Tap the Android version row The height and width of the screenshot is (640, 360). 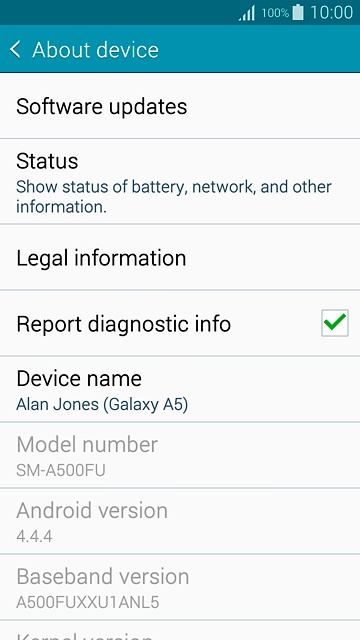click(180, 521)
